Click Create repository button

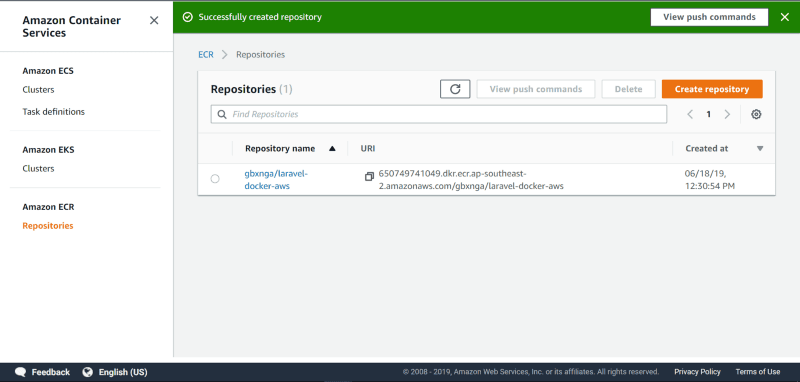coord(712,89)
